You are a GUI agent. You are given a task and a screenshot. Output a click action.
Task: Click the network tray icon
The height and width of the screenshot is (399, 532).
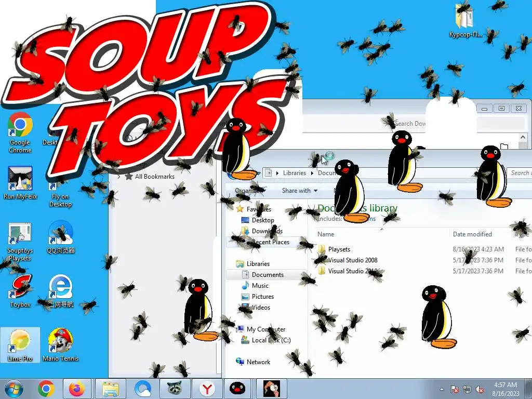point(467,390)
